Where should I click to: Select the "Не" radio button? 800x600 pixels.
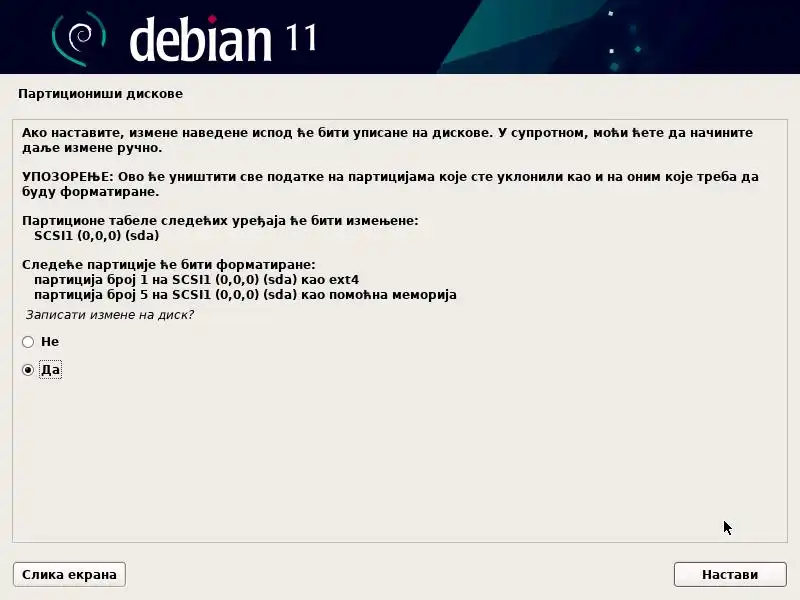(x=28, y=342)
